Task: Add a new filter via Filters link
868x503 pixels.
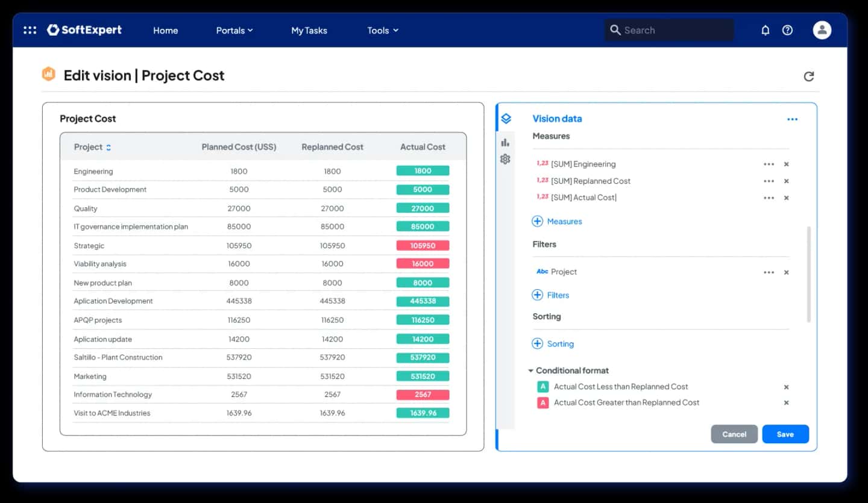Action: (x=550, y=295)
